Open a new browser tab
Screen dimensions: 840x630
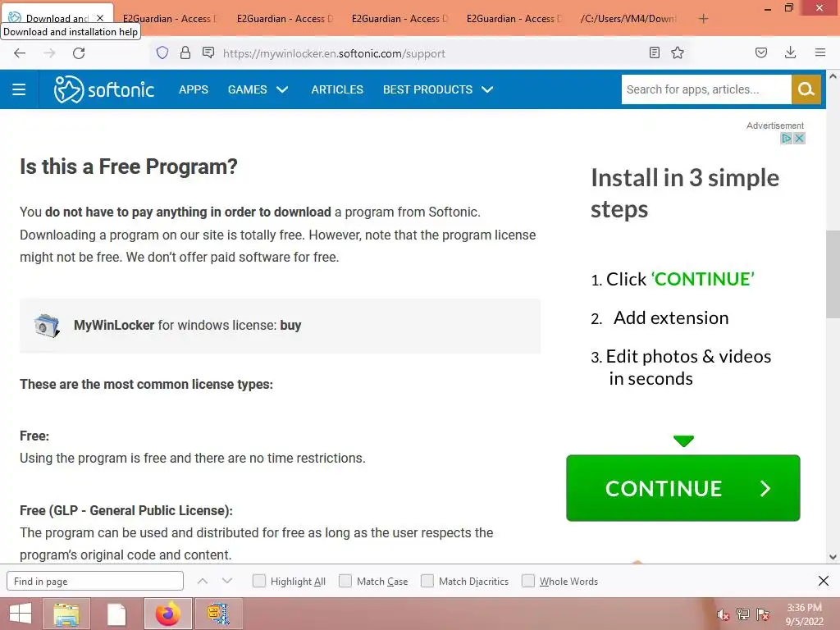(x=703, y=19)
